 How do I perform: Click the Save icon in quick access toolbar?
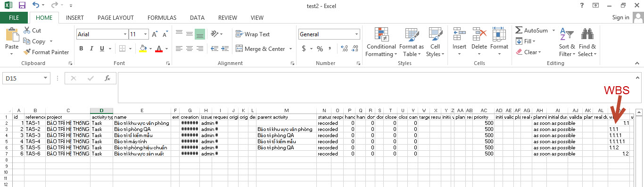click(22, 6)
